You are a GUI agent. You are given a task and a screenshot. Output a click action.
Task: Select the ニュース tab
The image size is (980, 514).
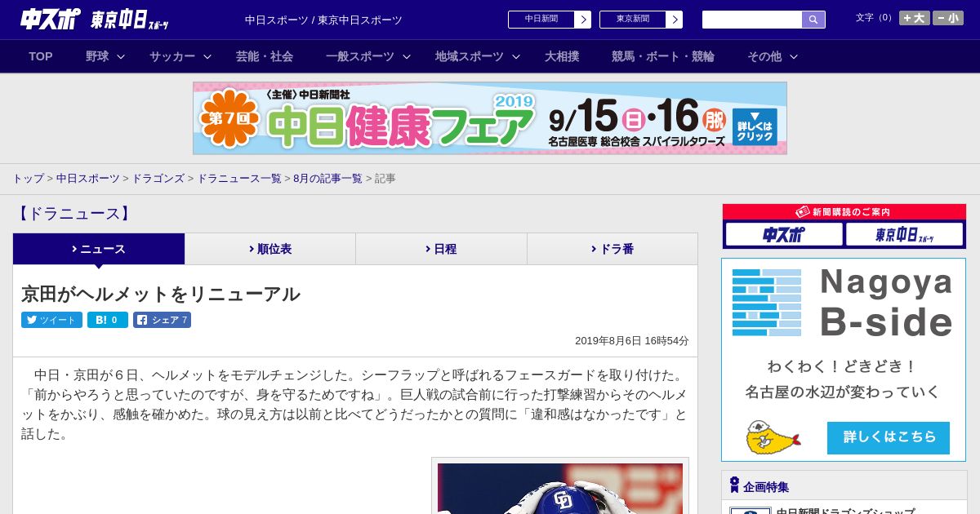coord(99,249)
